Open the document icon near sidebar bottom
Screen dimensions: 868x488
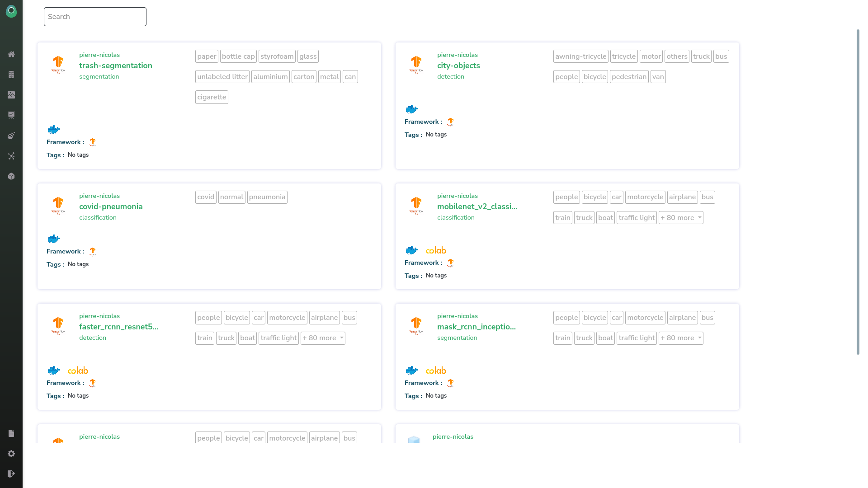[x=11, y=433]
